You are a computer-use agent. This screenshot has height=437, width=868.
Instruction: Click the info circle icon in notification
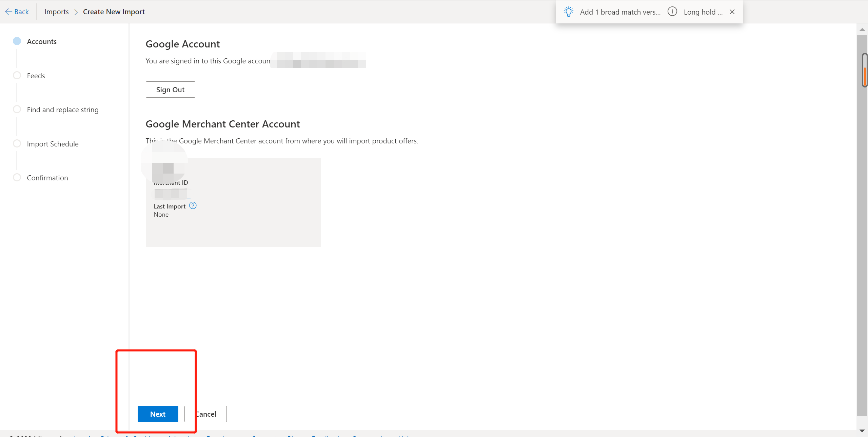coord(672,12)
